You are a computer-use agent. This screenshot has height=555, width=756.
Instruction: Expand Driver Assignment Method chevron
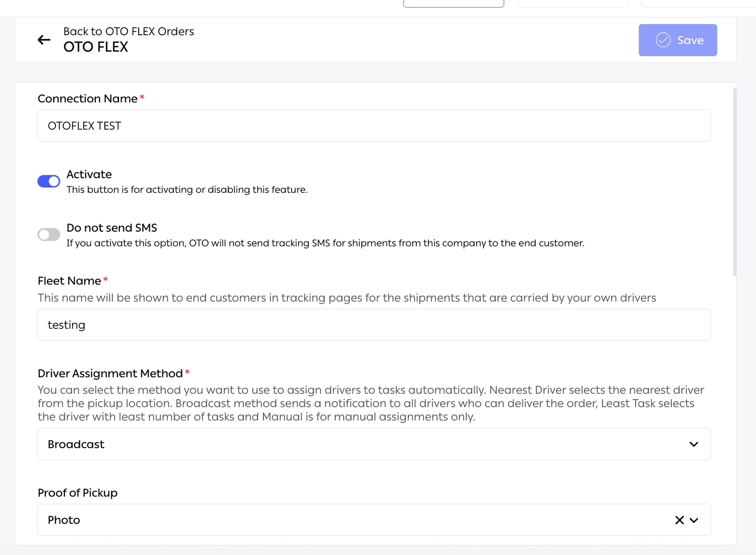(x=694, y=444)
